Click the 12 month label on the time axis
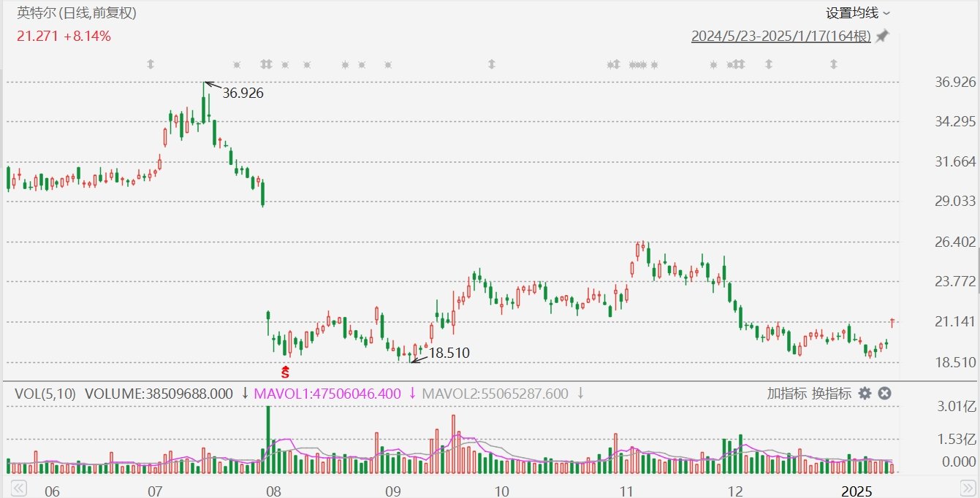 (734, 490)
